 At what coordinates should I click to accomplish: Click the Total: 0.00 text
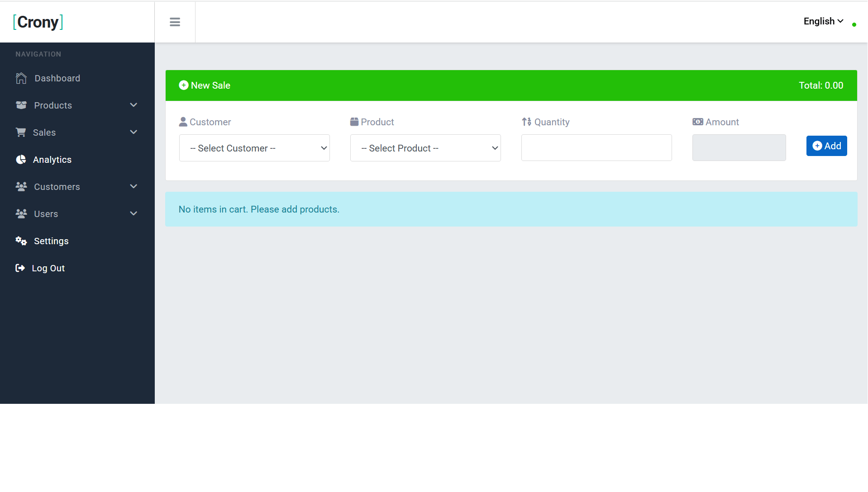click(821, 85)
